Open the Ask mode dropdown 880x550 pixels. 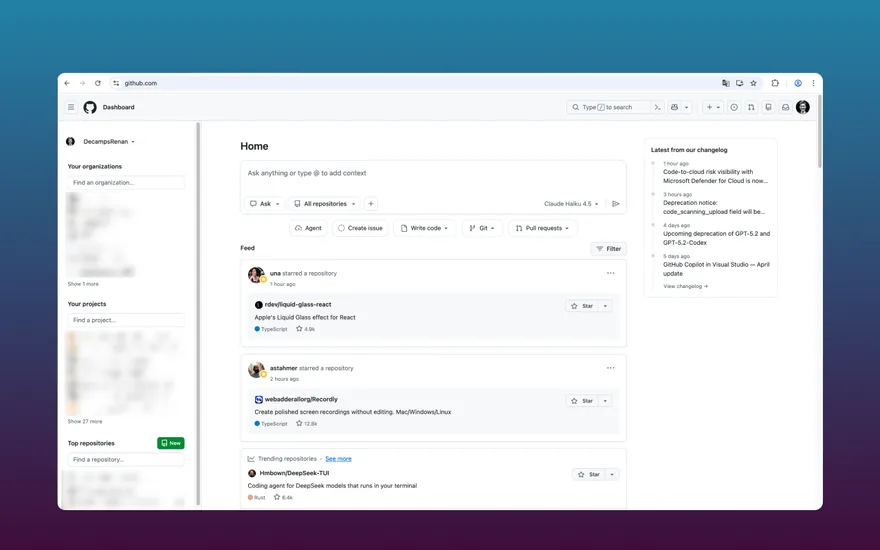tap(264, 204)
